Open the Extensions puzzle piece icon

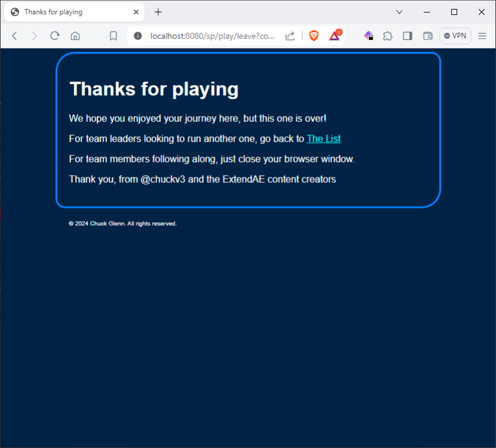(388, 36)
